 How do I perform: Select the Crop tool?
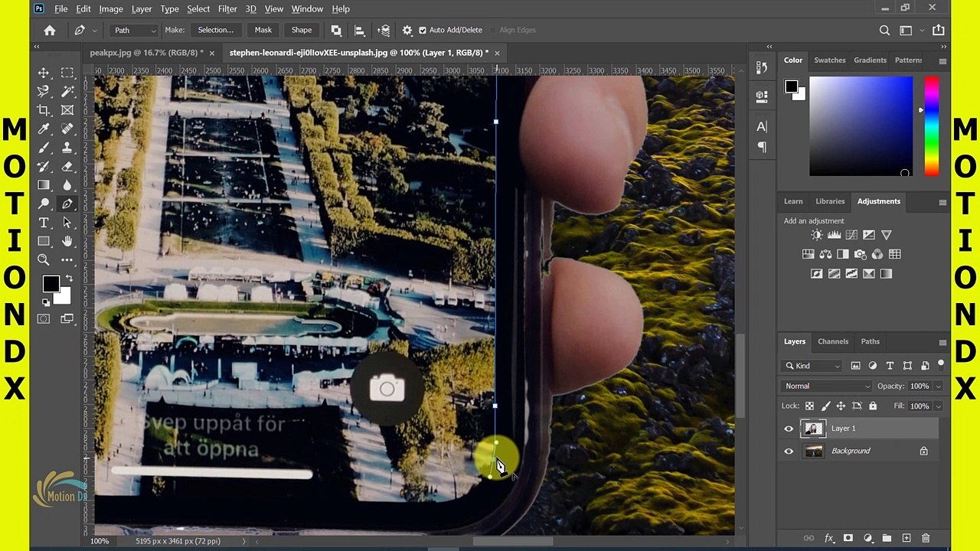(x=44, y=110)
